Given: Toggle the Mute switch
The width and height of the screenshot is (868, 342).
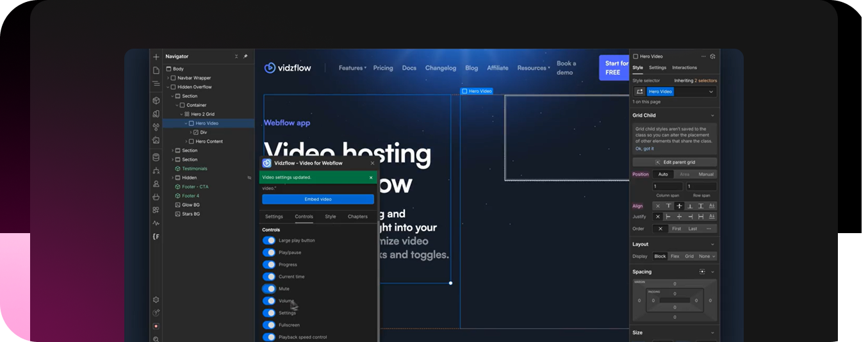Looking at the screenshot, I should [x=269, y=289].
